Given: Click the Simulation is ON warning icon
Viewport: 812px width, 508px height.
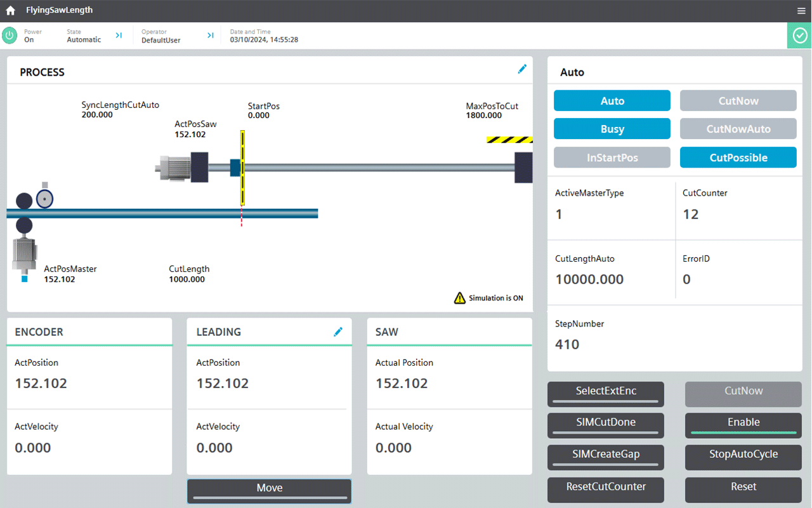Looking at the screenshot, I should pos(460,298).
